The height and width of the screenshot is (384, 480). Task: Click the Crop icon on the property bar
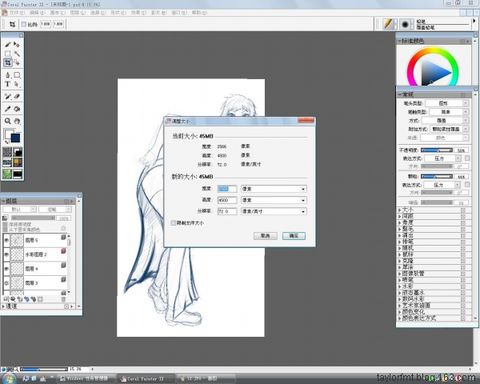12,24
